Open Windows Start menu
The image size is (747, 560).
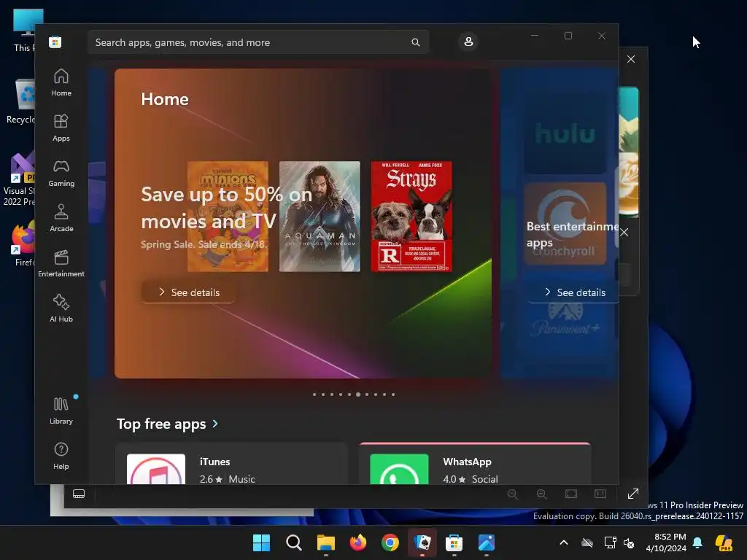pos(262,542)
